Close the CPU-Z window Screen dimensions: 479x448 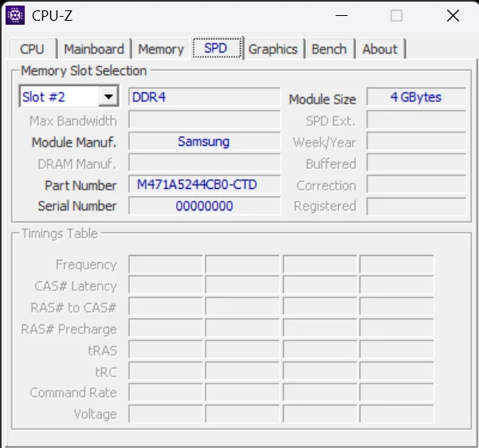(453, 15)
